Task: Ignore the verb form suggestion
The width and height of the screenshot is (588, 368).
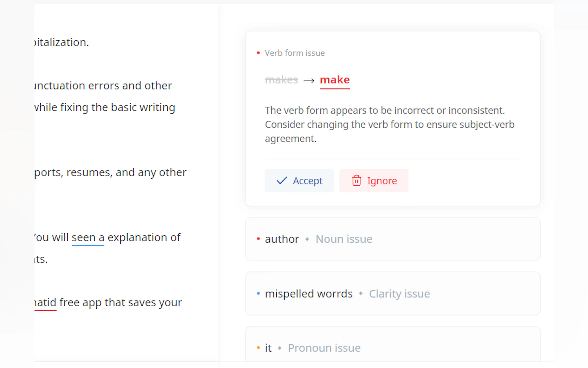Action: coord(374,181)
